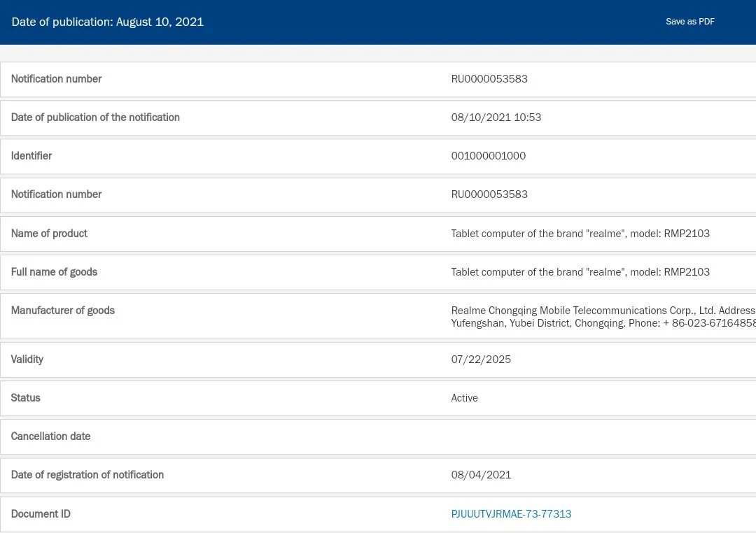Click the Document ID label
756x533 pixels.
click(41, 514)
